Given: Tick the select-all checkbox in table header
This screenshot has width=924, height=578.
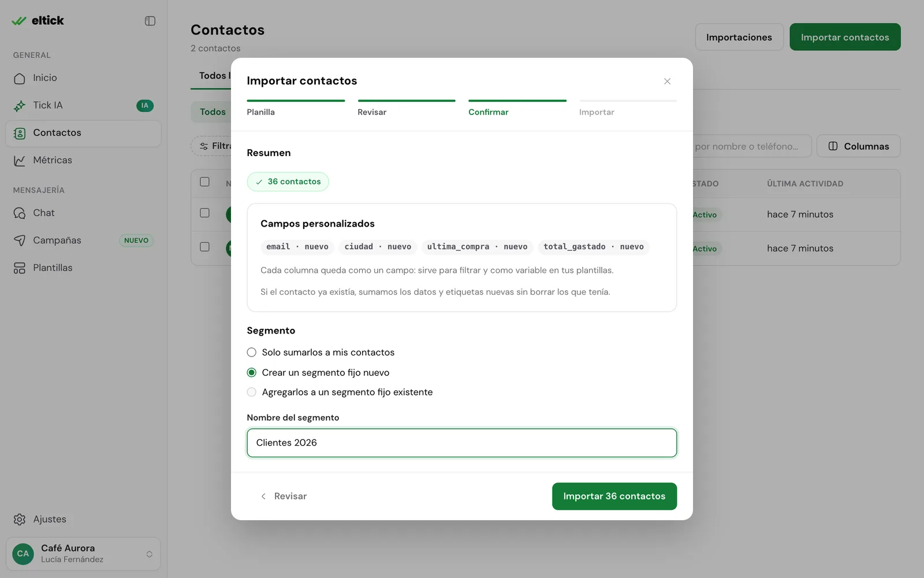Looking at the screenshot, I should tap(204, 181).
